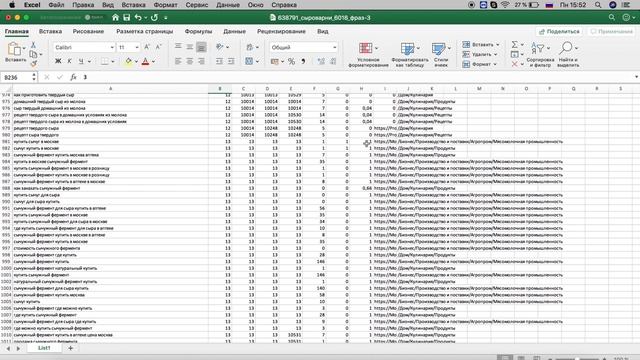640x360 pixels.
Task: Open Рецензирование ribbon tab
Action: [x=281, y=31]
